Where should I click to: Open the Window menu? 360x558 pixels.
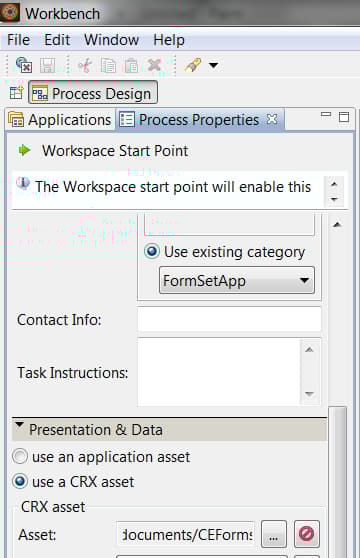point(111,40)
